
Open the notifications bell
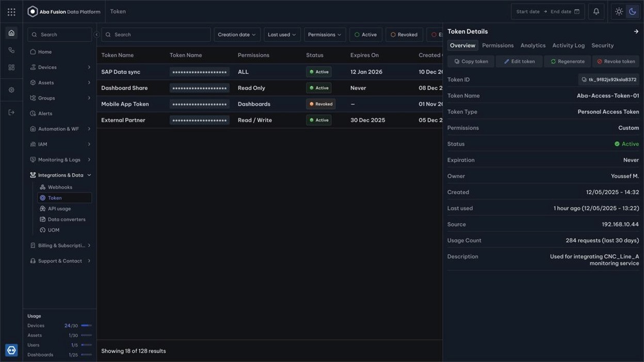pos(596,11)
